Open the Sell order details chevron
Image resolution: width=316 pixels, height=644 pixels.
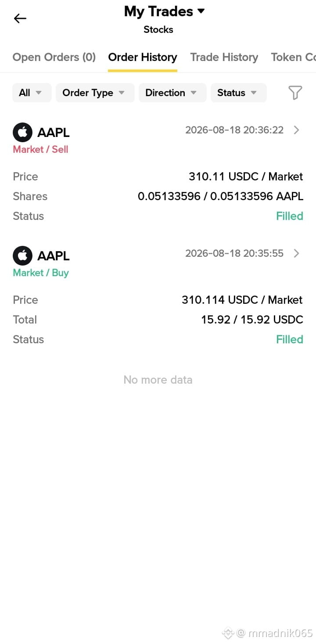tap(297, 130)
